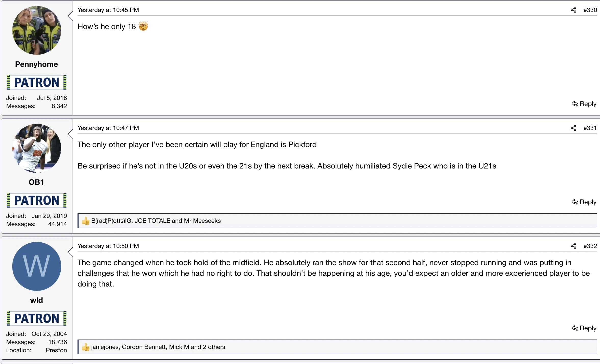Open wld username link
This screenshot has height=364, width=600.
pos(36,300)
